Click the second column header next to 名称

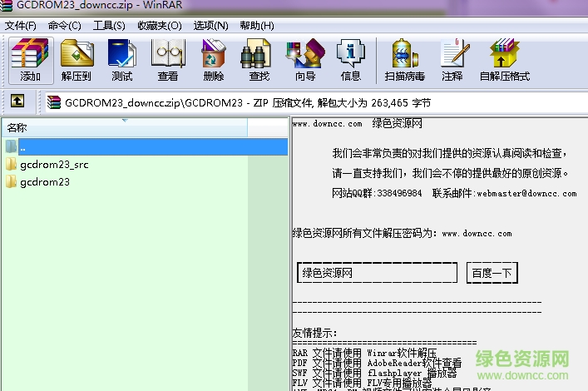pyautogui.click(x=268, y=127)
